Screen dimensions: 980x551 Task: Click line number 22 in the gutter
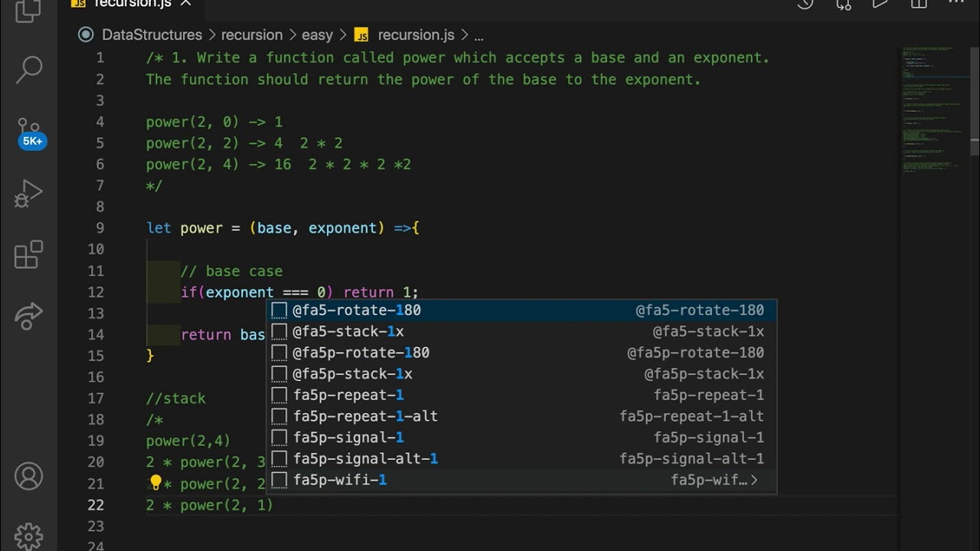pos(96,505)
